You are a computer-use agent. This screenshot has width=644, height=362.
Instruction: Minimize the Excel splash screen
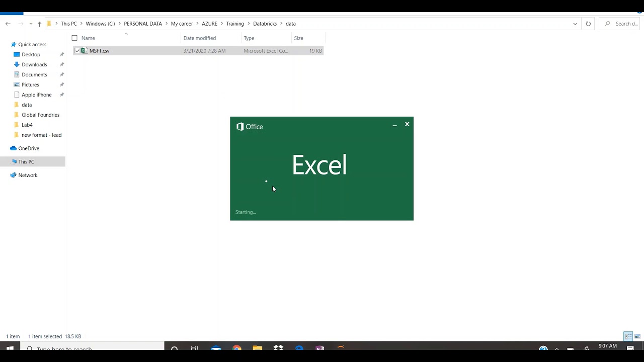click(394, 125)
